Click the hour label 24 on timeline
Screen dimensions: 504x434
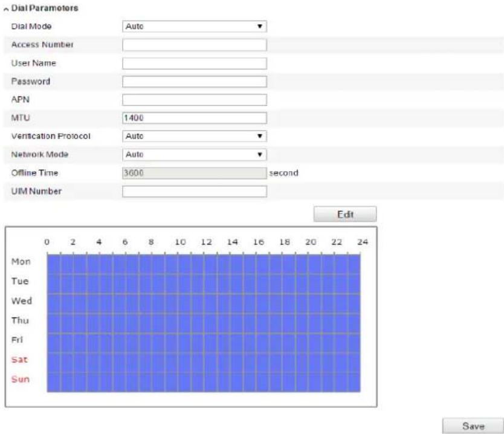(x=363, y=242)
